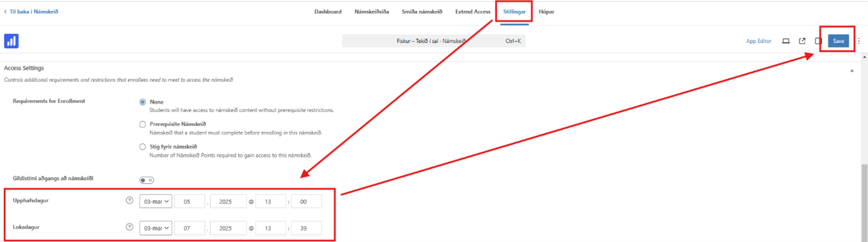Select the Stig fyrir námskeið radio option
The image size is (868, 242).
point(143,147)
